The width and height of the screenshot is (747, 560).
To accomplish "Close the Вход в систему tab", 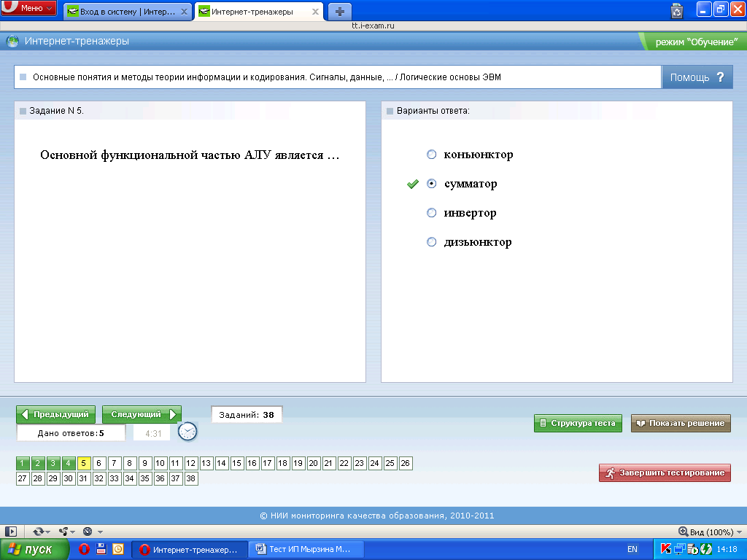I will tap(185, 12).
